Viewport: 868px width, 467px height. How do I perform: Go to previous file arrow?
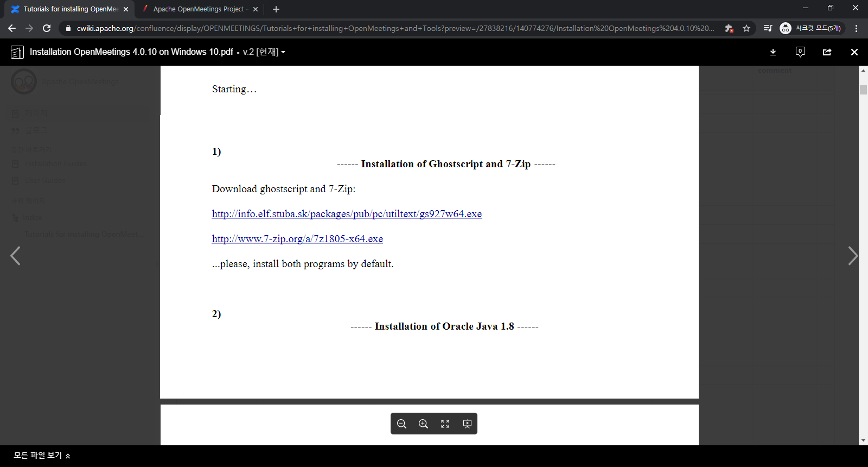(x=15, y=256)
